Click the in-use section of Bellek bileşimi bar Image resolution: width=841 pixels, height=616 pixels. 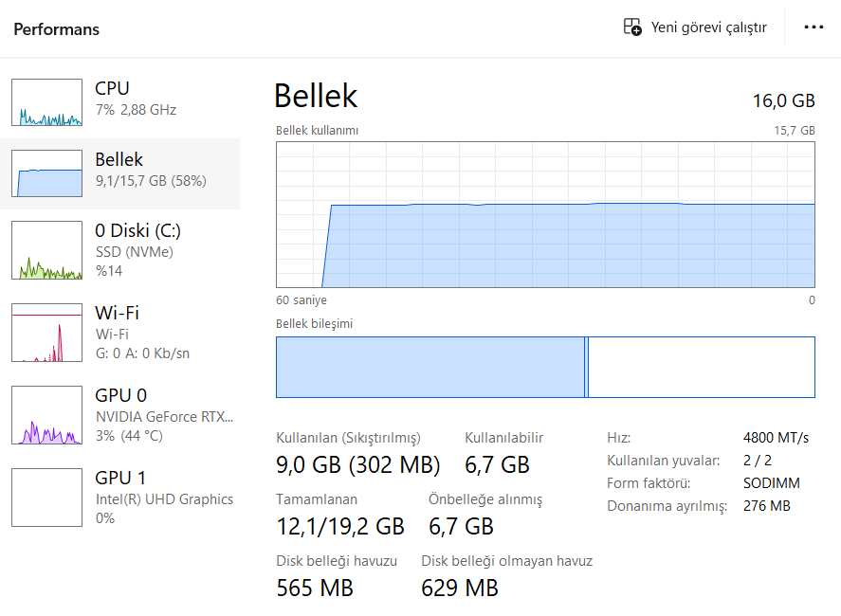tap(430, 368)
